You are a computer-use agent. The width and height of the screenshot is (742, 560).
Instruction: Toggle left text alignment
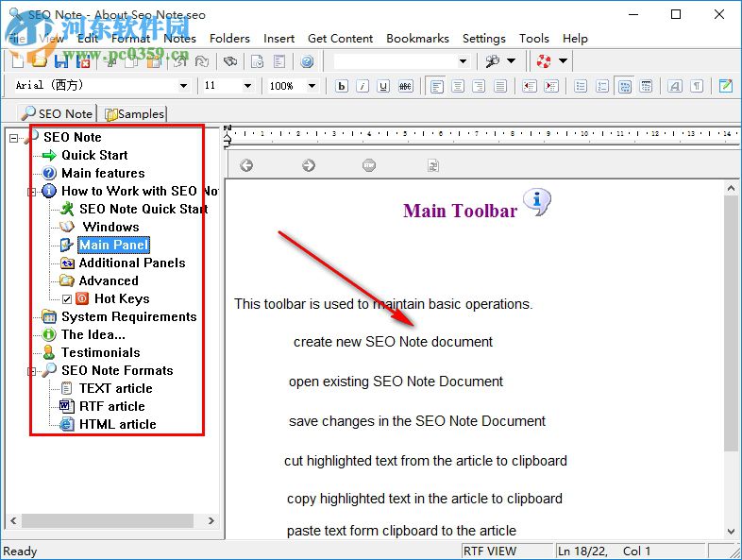pyautogui.click(x=436, y=86)
